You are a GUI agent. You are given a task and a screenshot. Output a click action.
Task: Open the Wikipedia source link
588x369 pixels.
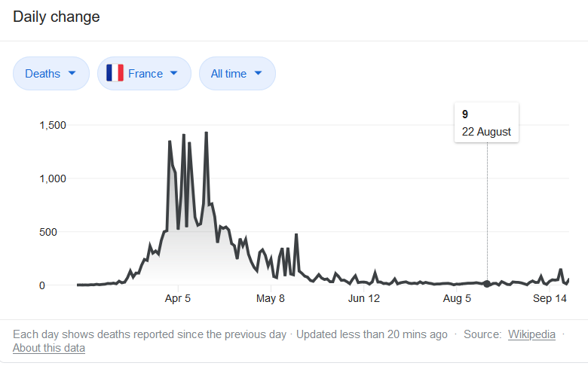(531, 334)
